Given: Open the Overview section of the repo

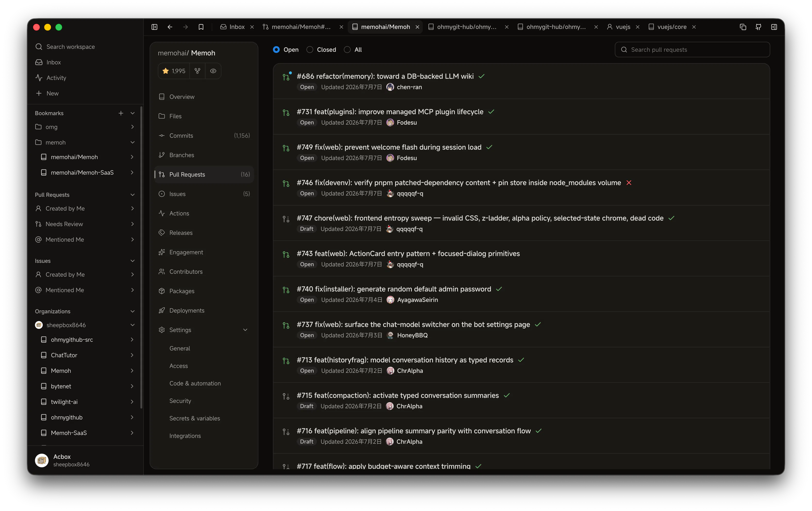Looking at the screenshot, I should point(204,97).
